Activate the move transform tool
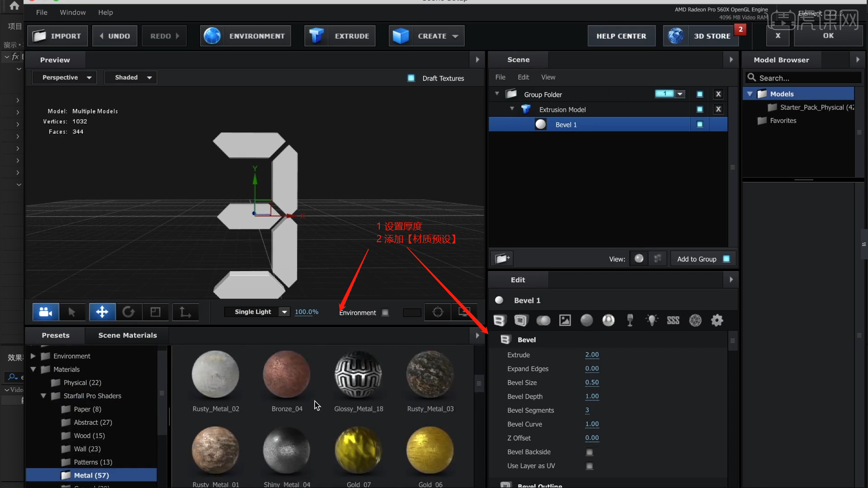Image resolution: width=868 pixels, height=488 pixels. coord(102,312)
